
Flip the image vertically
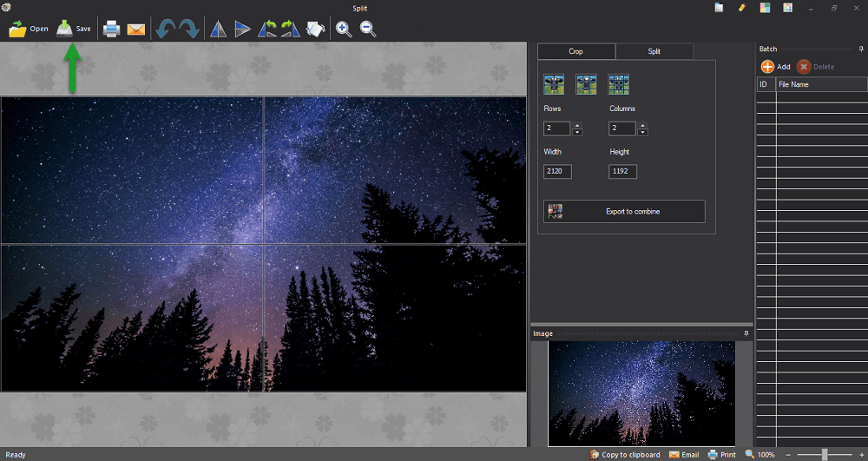(x=242, y=29)
